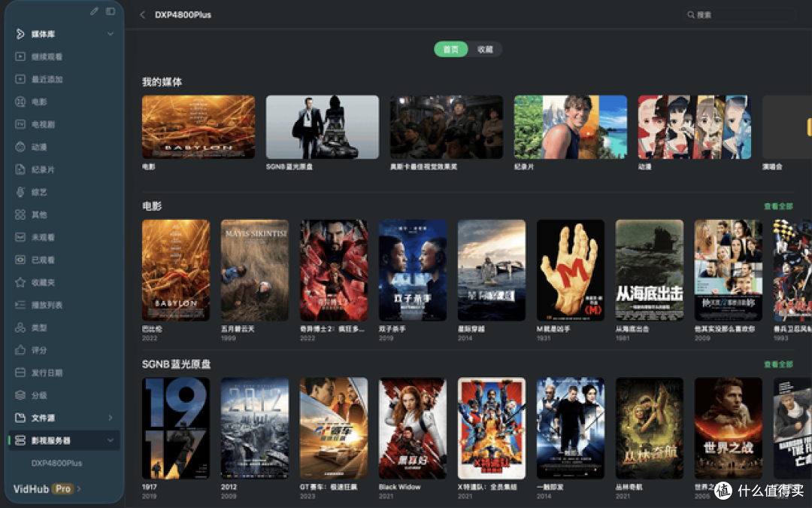Click the DXP4800Plus title in header
The height and width of the screenshot is (508, 812).
pyautogui.click(x=183, y=15)
